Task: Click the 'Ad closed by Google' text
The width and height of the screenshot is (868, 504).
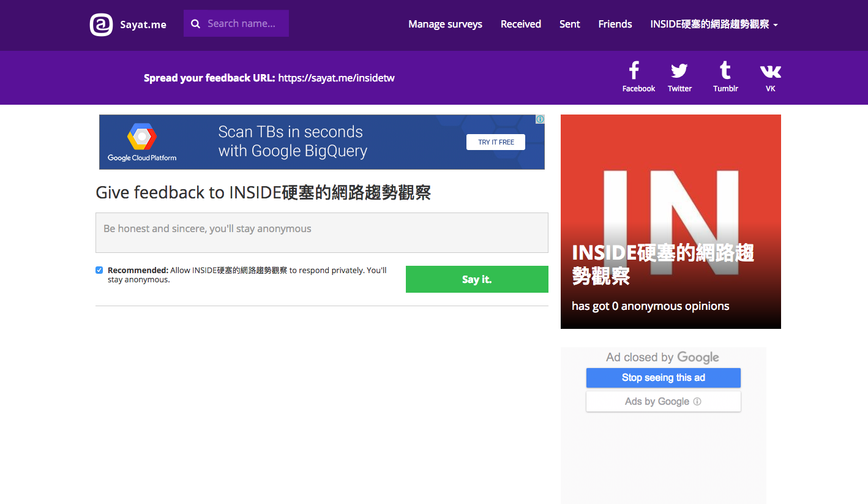Action: (x=662, y=358)
